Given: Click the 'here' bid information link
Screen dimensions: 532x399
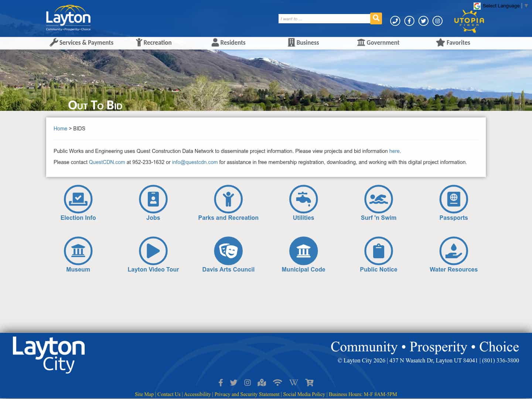Looking at the screenshot, I should (394, 151).
